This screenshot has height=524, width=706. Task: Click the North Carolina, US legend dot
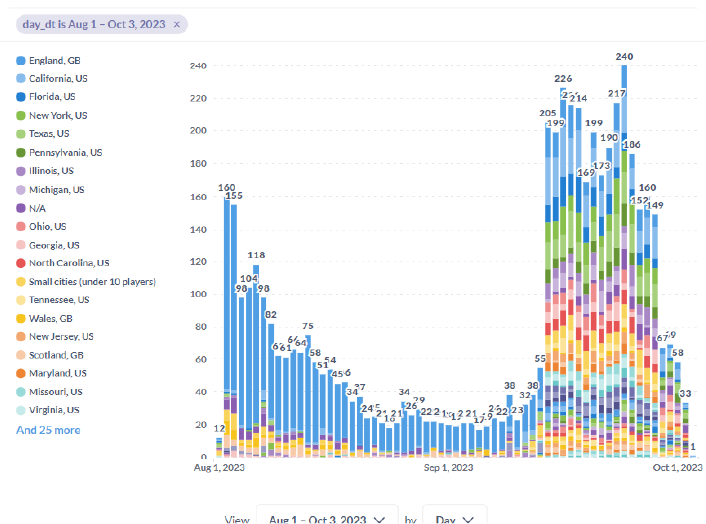21,263
